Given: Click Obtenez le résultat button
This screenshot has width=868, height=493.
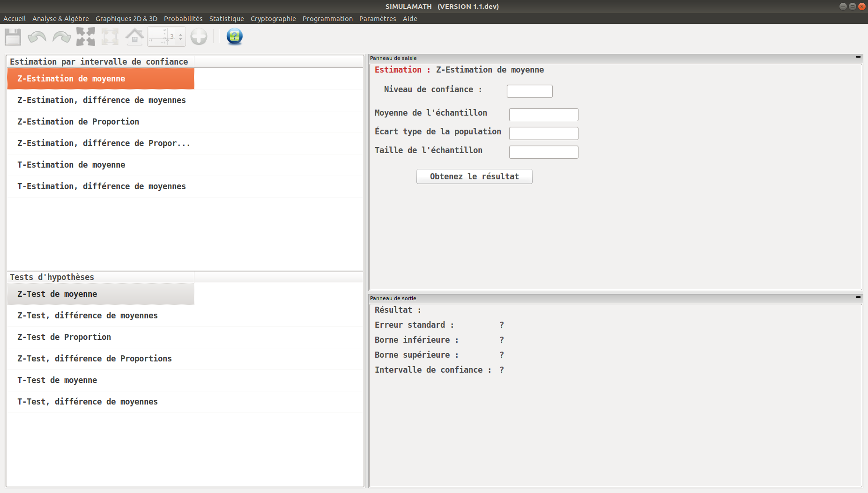Looking at the screenshot, I should pos(475,177).
